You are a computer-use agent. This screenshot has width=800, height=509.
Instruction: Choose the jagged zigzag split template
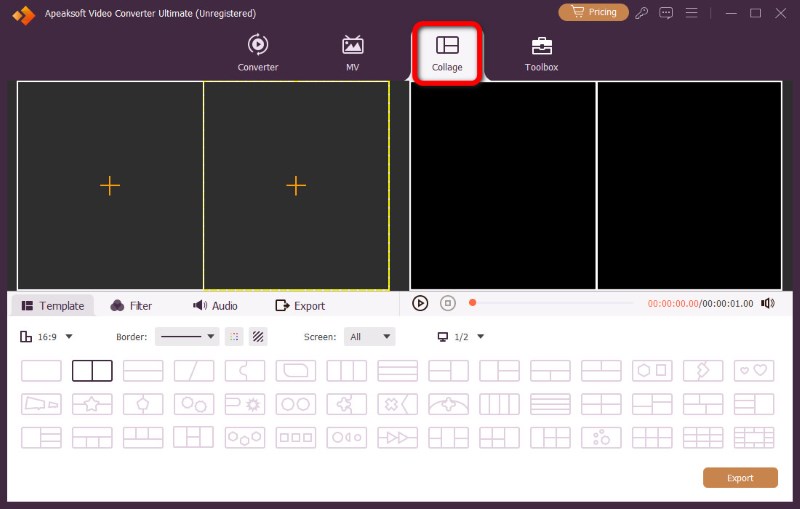pos(703,371)
